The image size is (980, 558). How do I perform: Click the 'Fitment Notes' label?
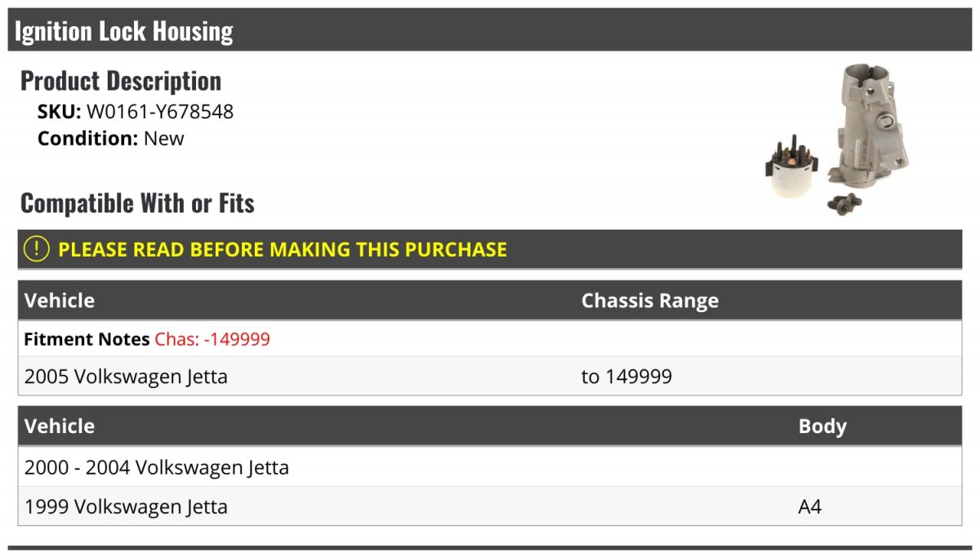tap(87, 339)
